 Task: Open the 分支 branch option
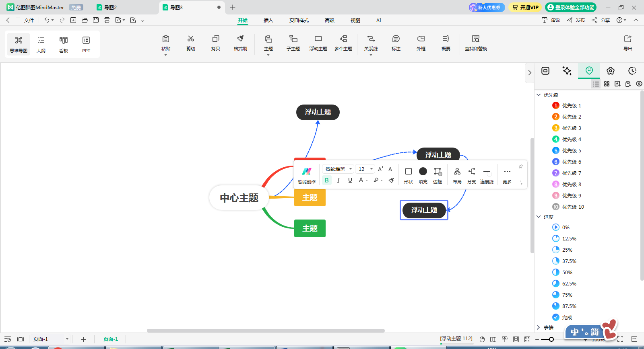472,175
